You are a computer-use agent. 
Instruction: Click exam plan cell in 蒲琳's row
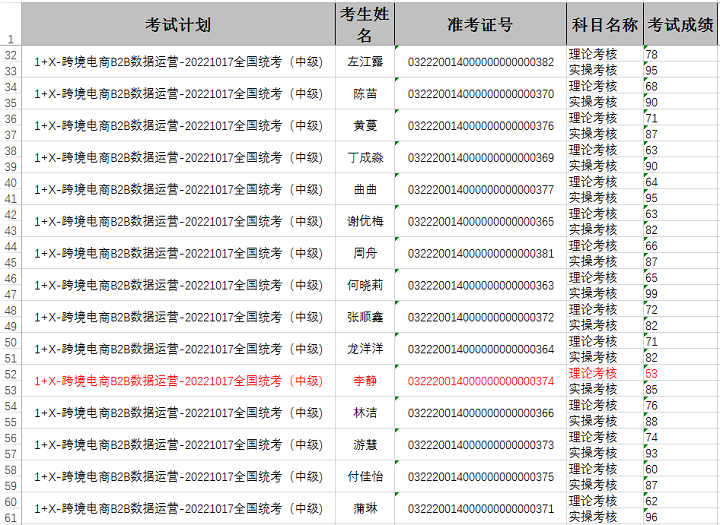[178, 508]
